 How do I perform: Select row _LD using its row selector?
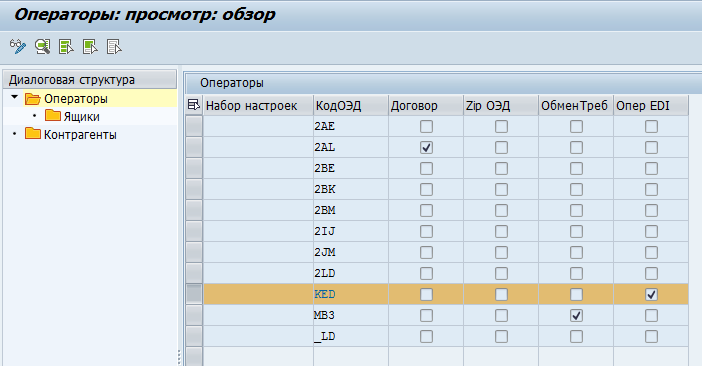pyautogui.click(x=194, y=336)
